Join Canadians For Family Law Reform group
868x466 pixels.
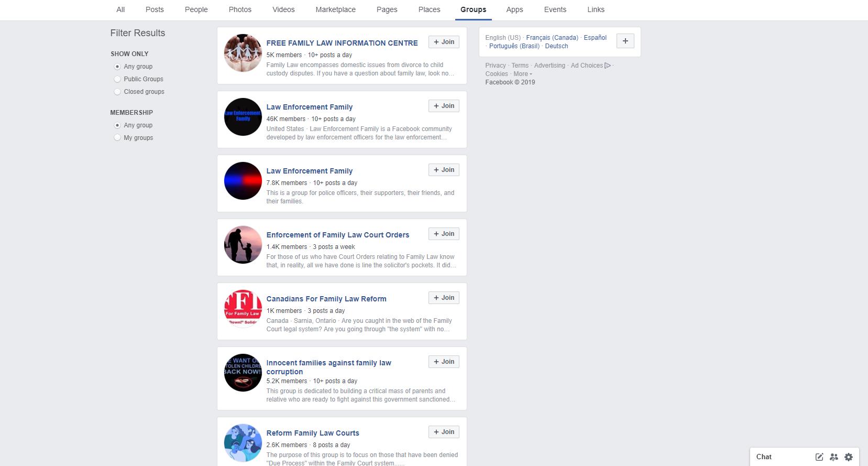click(x=444, y=298)
